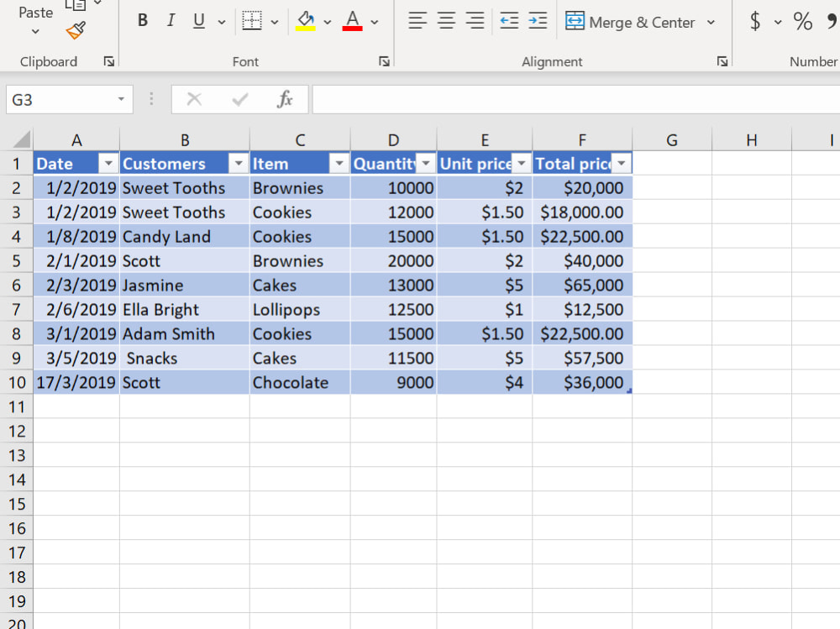Increase indent
The width and height of the screenshot is (840, 629).
pyautogui.click(x=538, y=21)
